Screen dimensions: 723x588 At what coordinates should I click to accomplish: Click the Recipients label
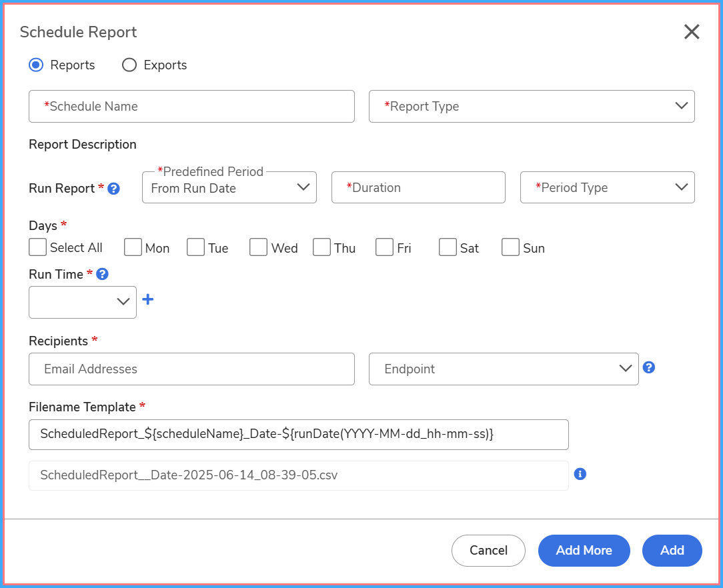pyautogui.click(x=58, y=341)
